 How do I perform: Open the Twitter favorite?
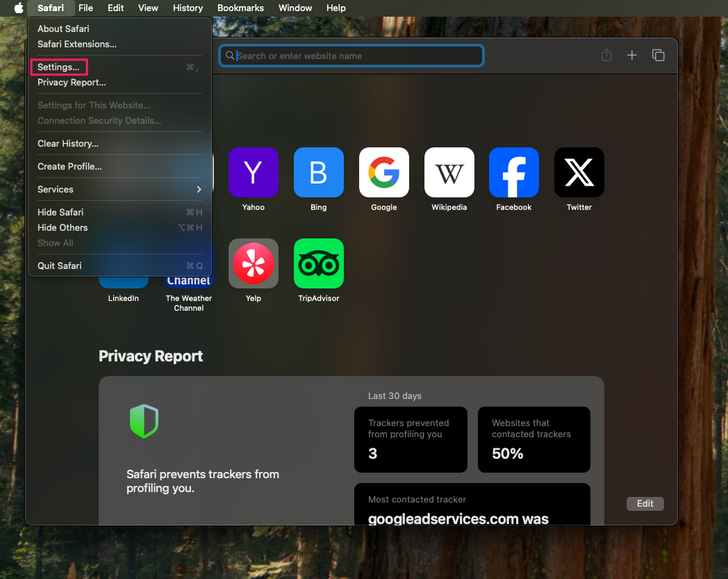point(579,172)
